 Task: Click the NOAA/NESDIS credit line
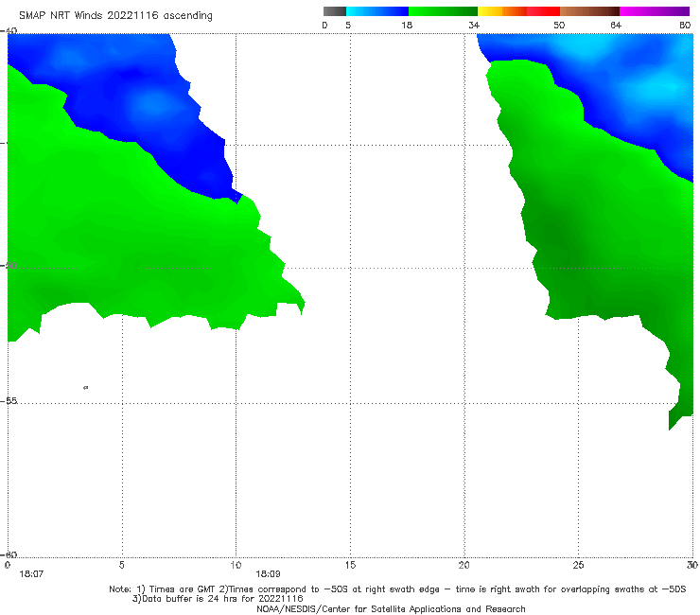391,609
